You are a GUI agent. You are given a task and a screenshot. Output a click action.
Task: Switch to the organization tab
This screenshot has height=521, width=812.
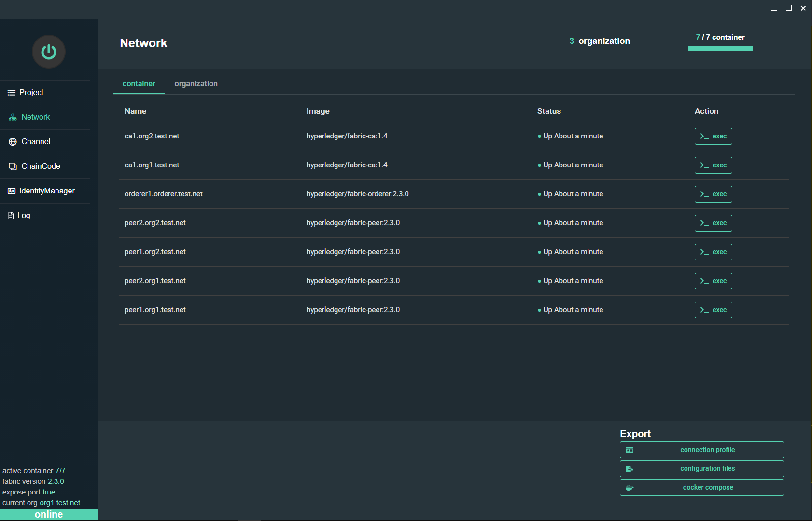[196, 84]
